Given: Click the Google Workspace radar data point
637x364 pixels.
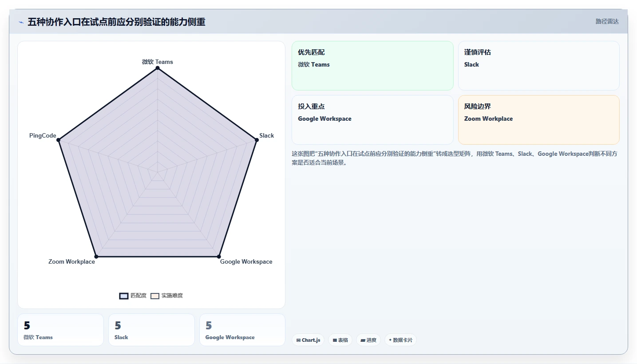Looking at the screenshot, I should (219, 257).
